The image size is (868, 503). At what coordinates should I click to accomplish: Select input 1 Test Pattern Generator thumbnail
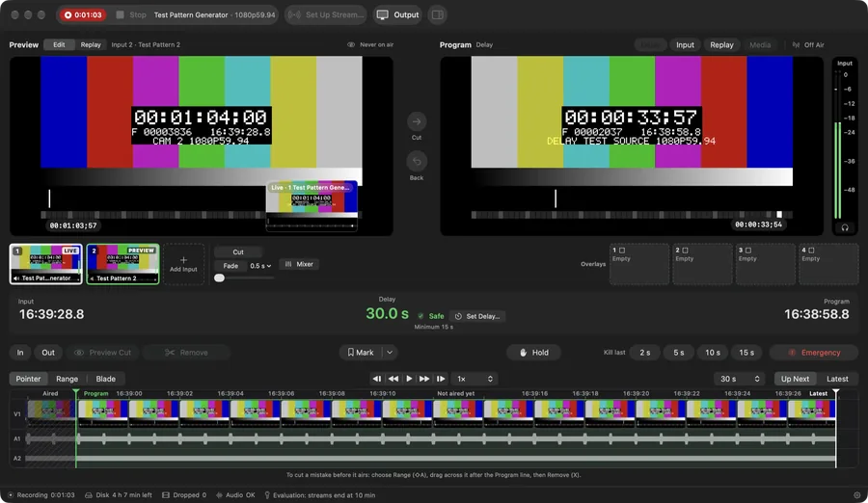pos(46,264)
